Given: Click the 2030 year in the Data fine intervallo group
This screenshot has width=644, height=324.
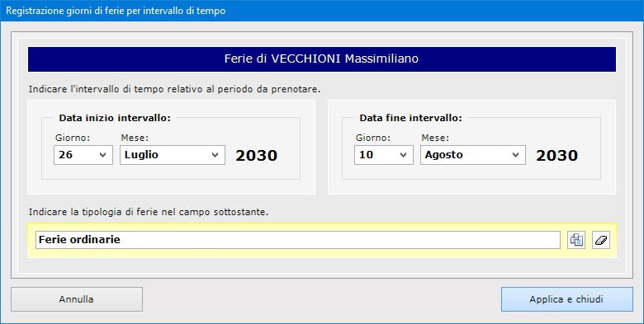Looking at the screenshot, I should [557, 156].
